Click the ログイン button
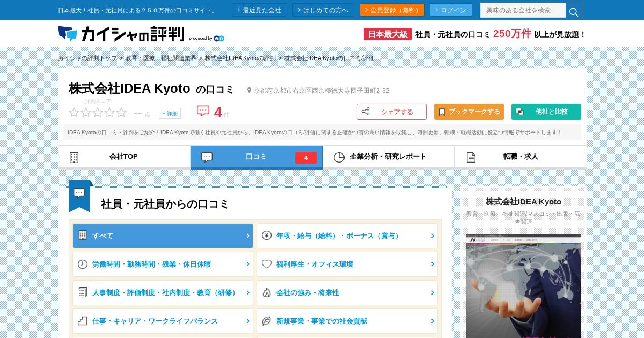The height and width of the screenshot is (338, 644). click(x=451, y=10)
